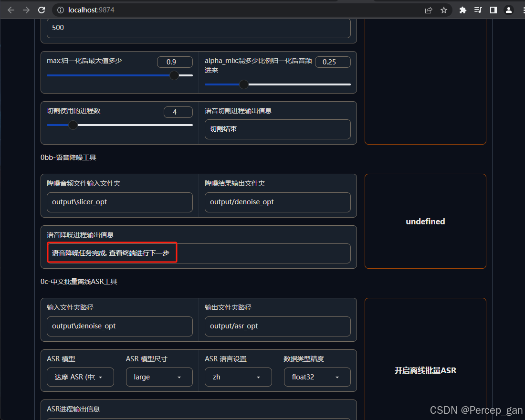Edit ASR input folder output\denoise_opt
525x420 pixels.
(x=119, y=326)
